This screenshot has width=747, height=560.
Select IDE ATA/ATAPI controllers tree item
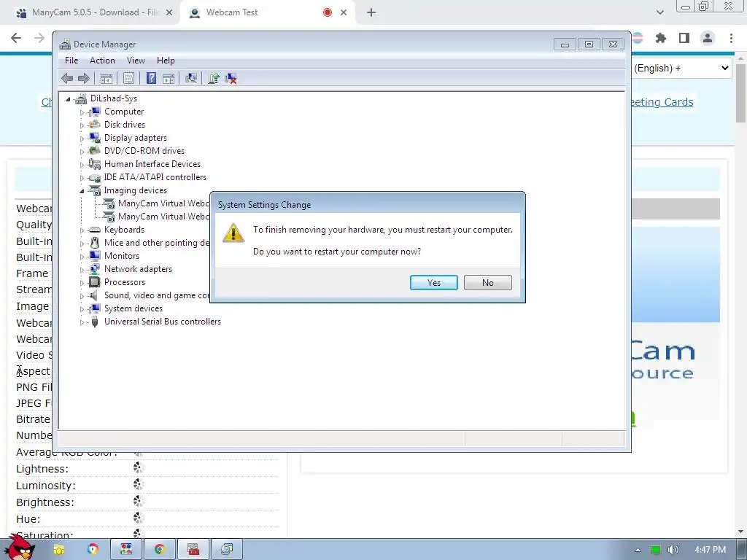[x=155, y=177]
